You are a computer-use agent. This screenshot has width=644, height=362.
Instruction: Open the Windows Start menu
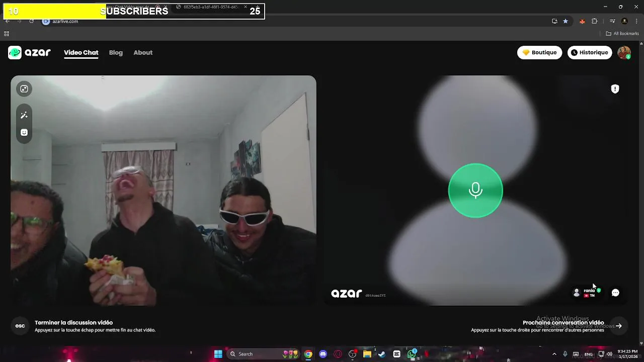click(218, 354)
